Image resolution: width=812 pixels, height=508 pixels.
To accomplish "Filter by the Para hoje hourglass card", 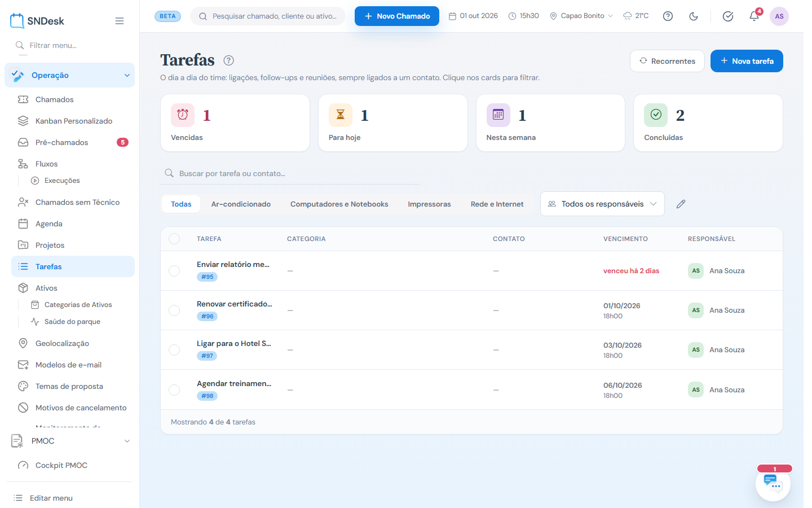I will pos(393,122).
